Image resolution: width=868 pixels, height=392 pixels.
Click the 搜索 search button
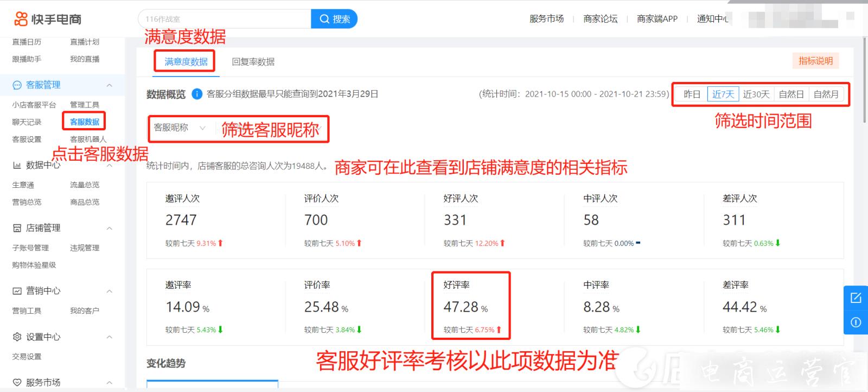point(334,19)
